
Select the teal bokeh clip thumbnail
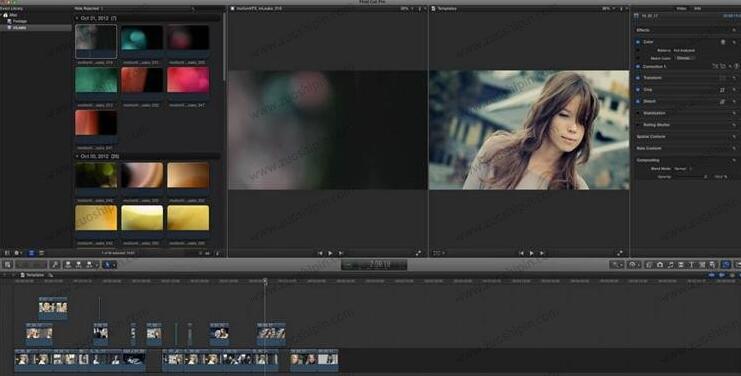click(142, 37)
